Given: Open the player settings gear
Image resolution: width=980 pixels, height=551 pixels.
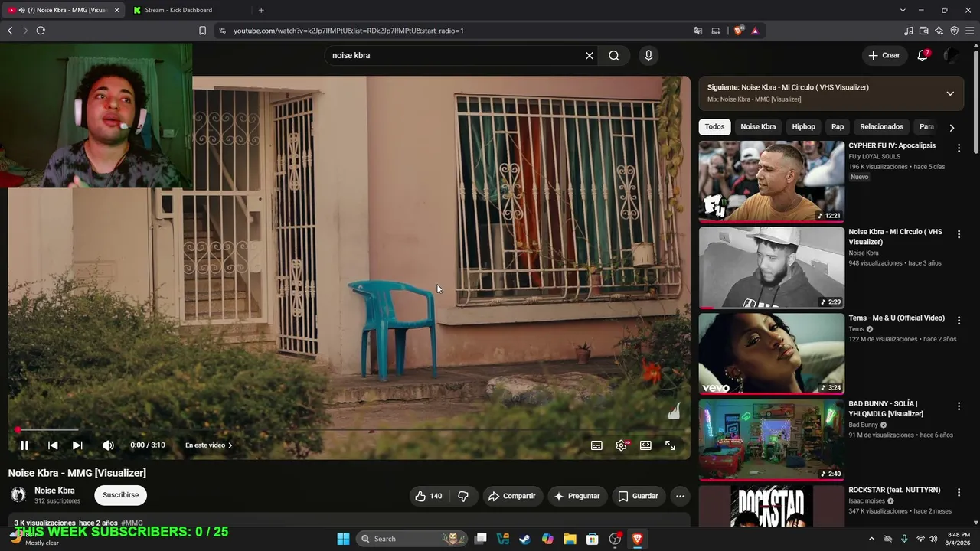Looking at the screenshot, I should [x=622, y=445].
